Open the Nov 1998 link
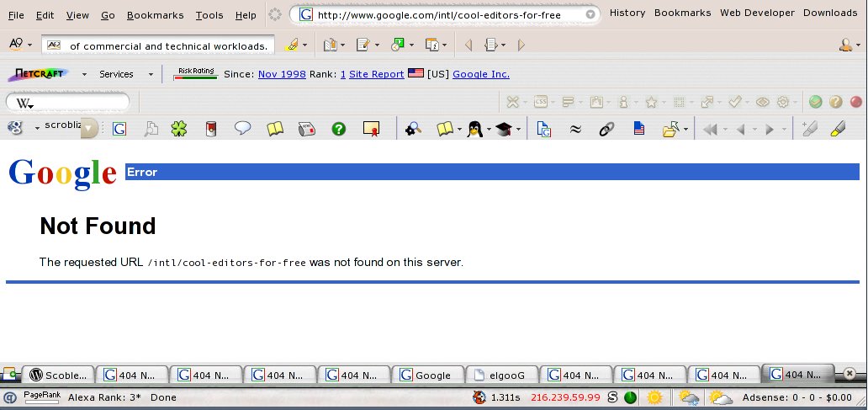 [282, 74]
